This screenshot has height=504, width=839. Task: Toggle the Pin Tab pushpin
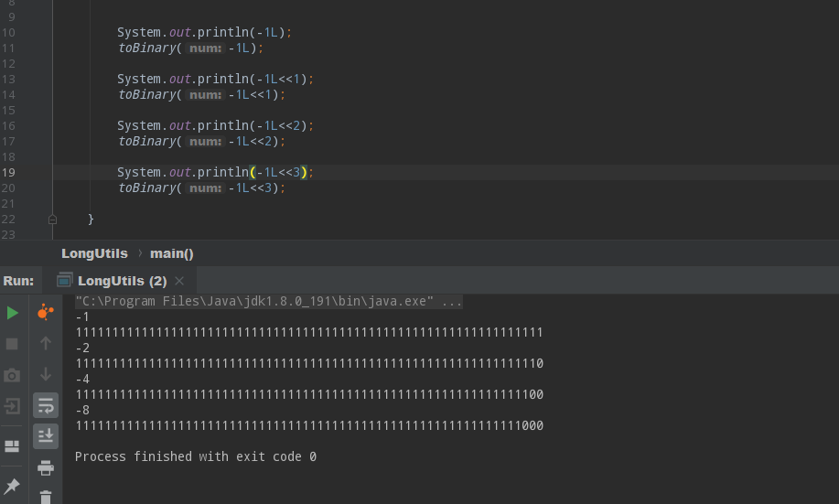(x=12, y=486)
